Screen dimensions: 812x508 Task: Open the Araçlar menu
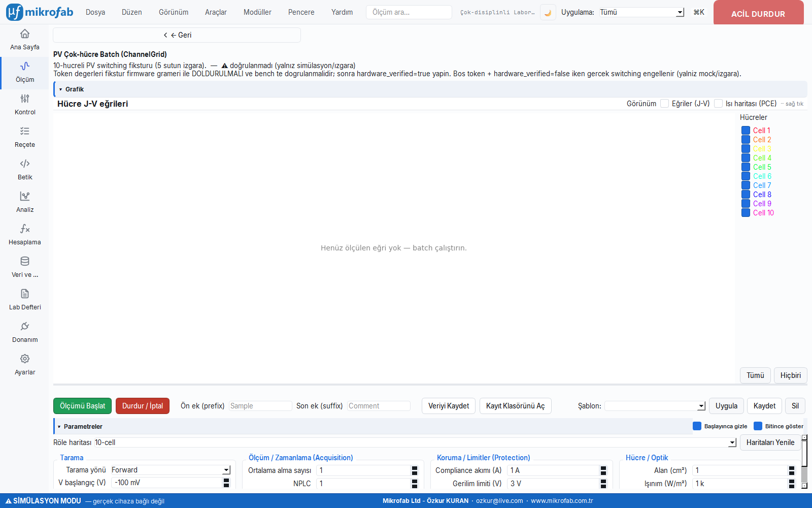(x=216, y=12)
